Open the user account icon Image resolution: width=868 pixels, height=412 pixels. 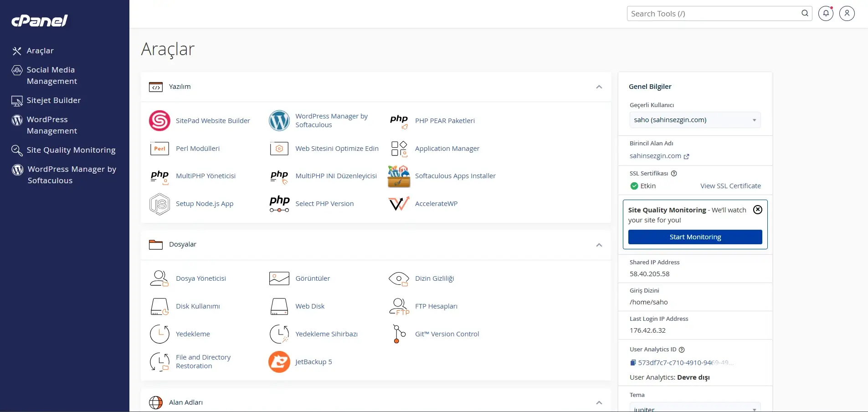[847, 13]
